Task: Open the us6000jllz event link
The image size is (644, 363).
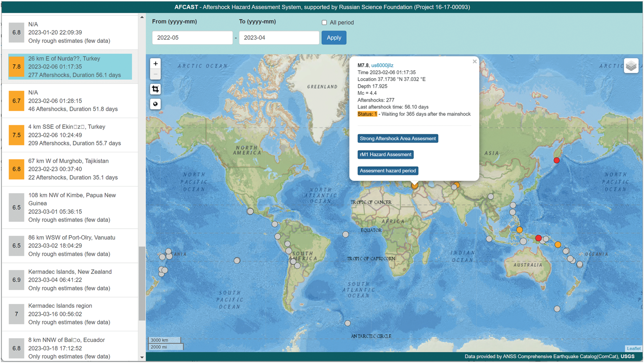Action: (382, 65)
